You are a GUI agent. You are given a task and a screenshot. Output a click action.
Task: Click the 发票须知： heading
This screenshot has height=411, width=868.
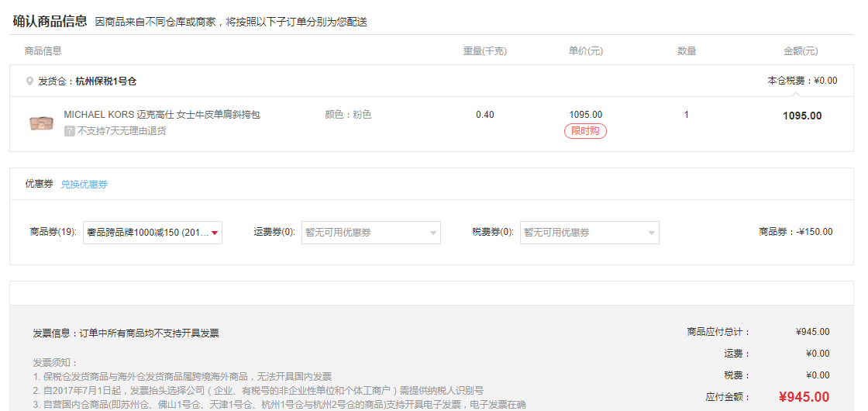(x=56, y=364)
